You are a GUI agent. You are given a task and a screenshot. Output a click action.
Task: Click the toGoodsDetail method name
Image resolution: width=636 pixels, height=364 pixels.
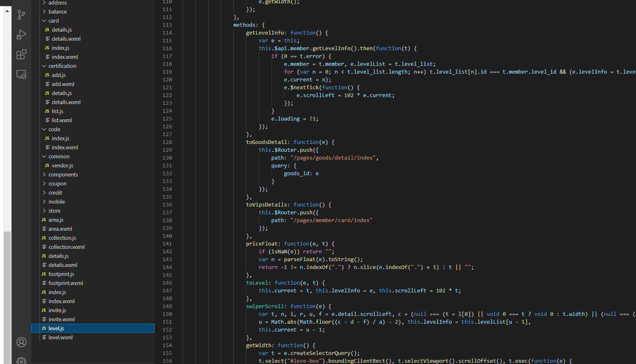[267, 142]
